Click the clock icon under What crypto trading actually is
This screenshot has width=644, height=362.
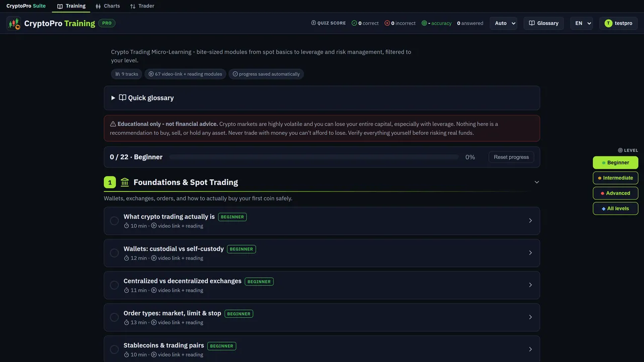click(127, 226)
